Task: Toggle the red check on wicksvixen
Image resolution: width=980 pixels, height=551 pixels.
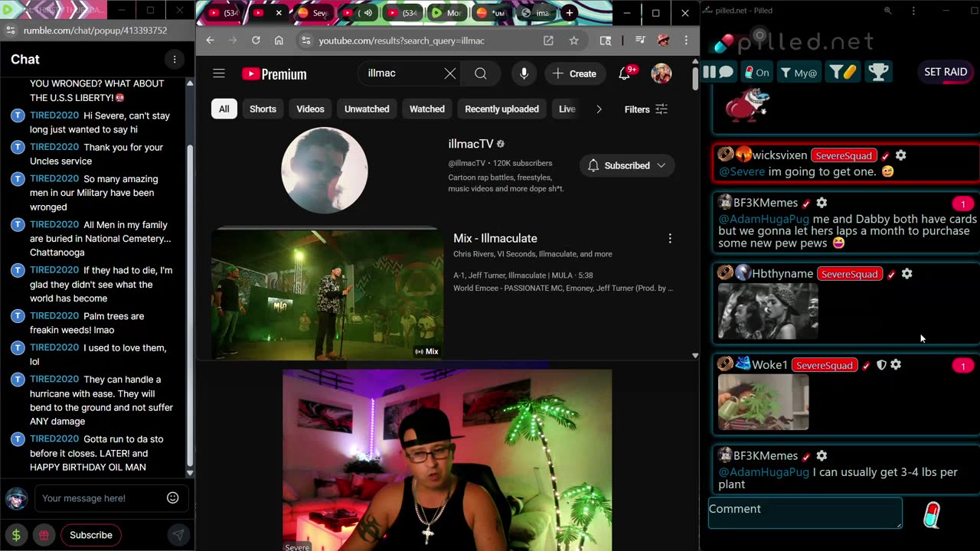Action: tap(885, 156)
